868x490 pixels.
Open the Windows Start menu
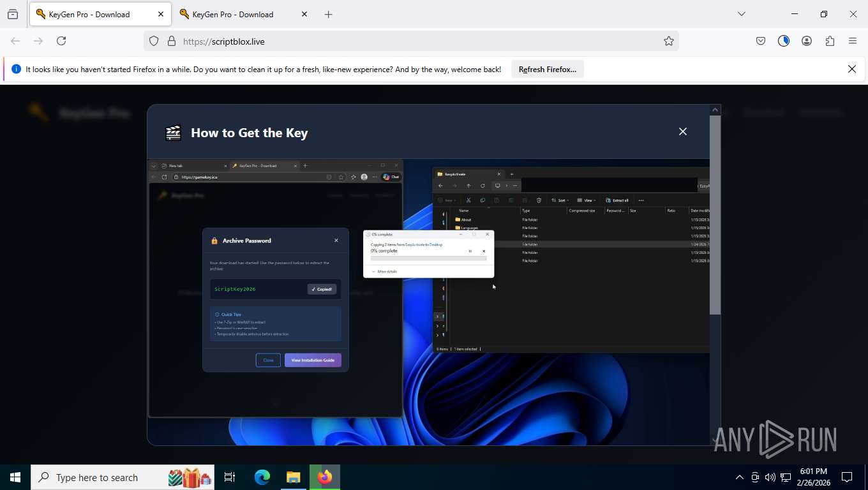tap(15, 477)
